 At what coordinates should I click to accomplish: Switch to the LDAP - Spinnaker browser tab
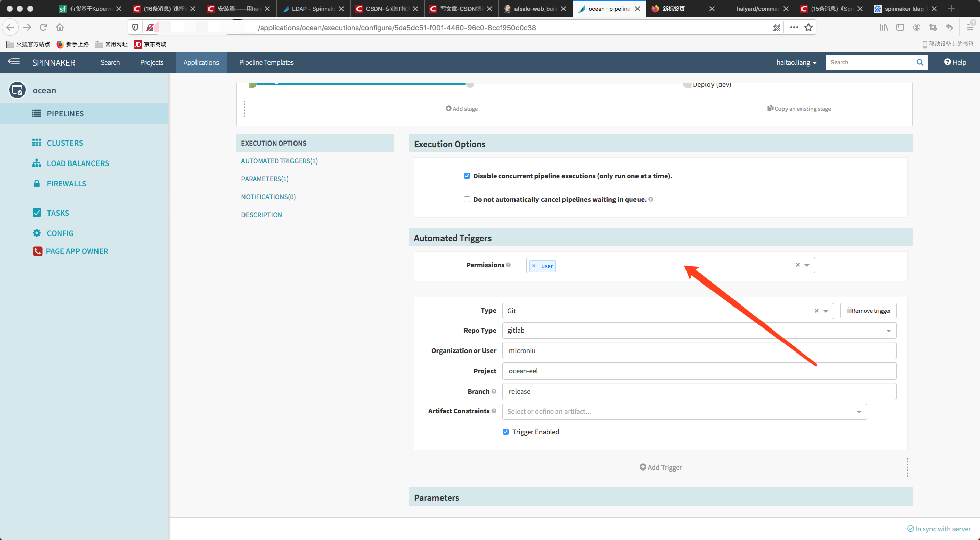(313, 9)
